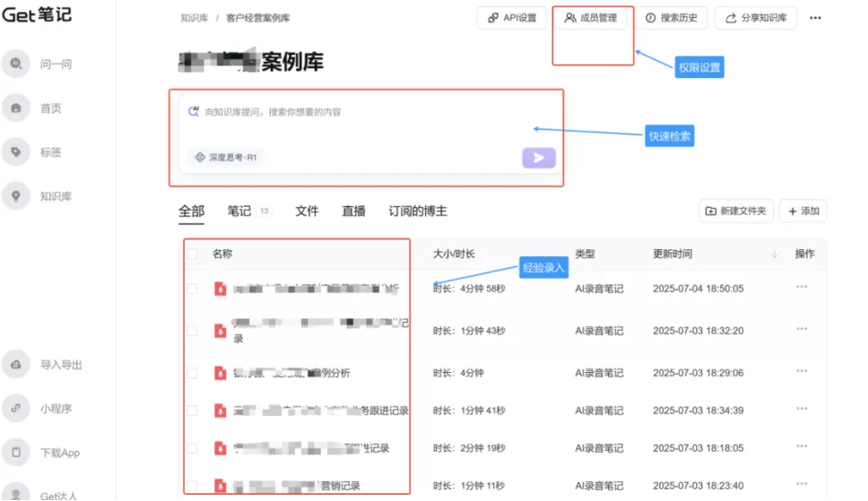Toggle 深度思考·R1 mode
868x501 pixels.
(x=226, y=157)
